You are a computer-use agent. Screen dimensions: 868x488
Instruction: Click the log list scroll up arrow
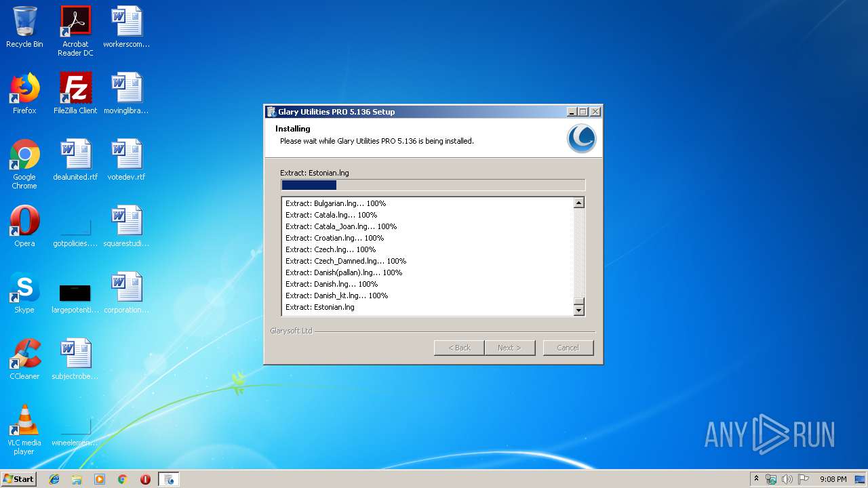579,203
